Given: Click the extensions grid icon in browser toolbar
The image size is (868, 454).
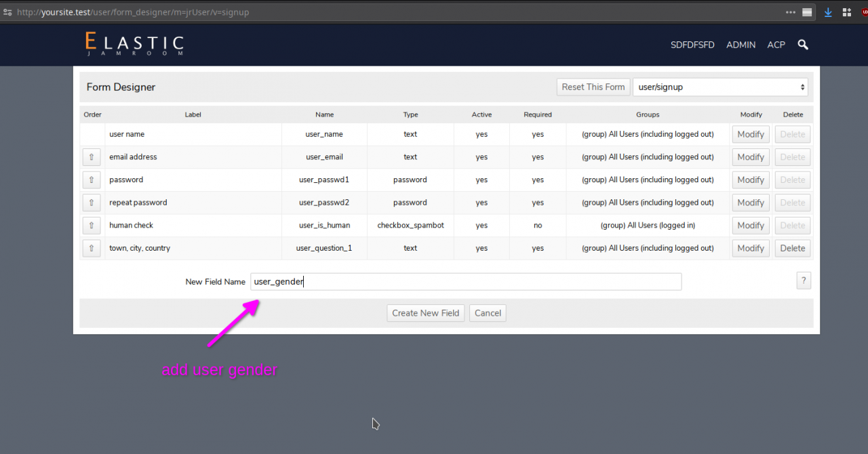Looking at the screenshot, I should point(847,12).
